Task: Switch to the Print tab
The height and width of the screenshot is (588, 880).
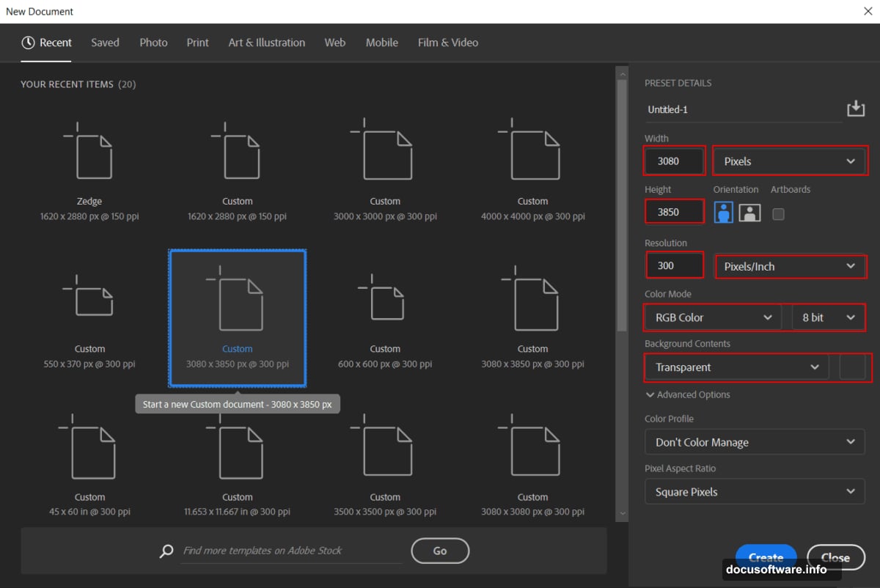Action: (x=197, y=43)
